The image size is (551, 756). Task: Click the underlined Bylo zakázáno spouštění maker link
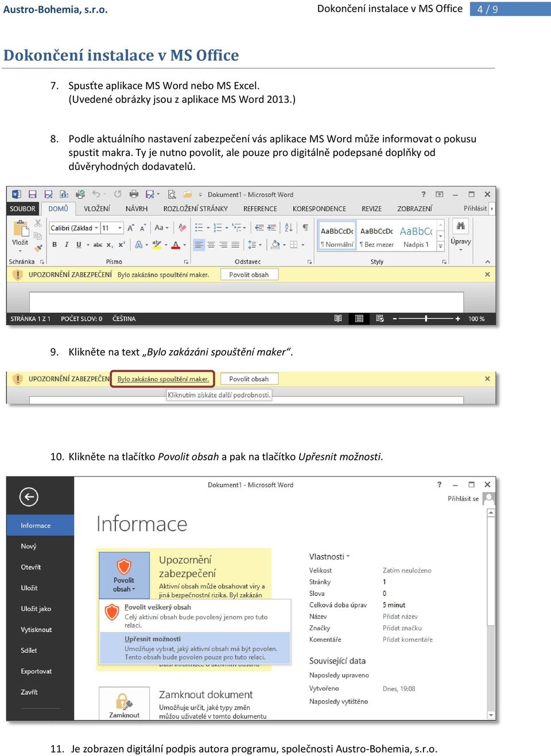(x=163, y=379)
